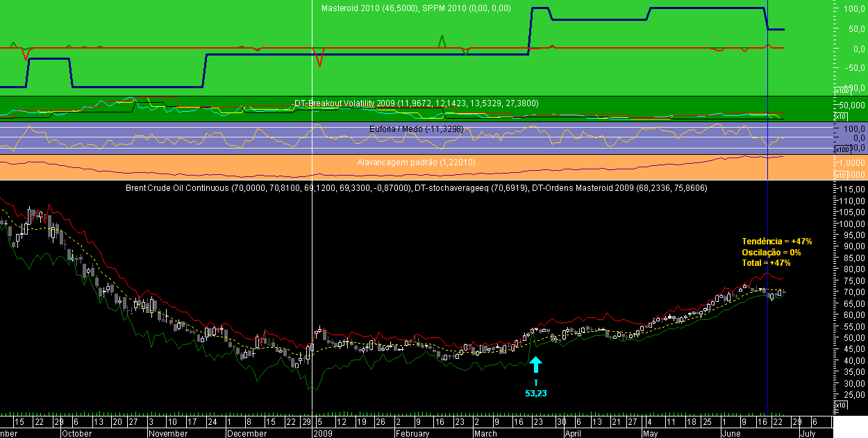Select the May month label on date axis
The width and height of the screenshot is (868, 438).
pos(650,433)
